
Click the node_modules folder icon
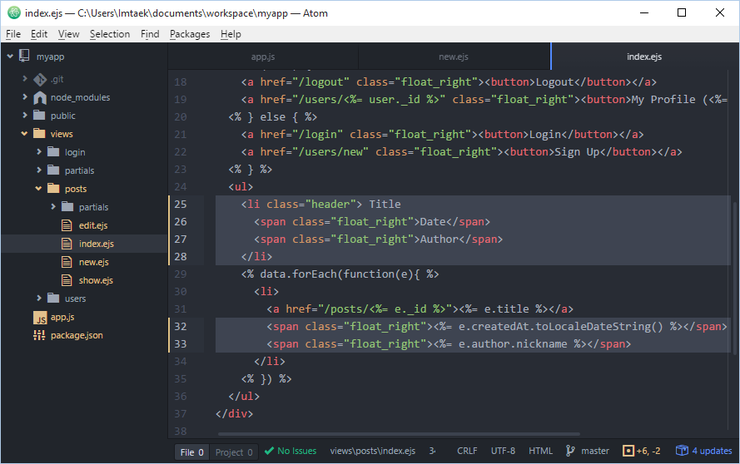point(40,98)
